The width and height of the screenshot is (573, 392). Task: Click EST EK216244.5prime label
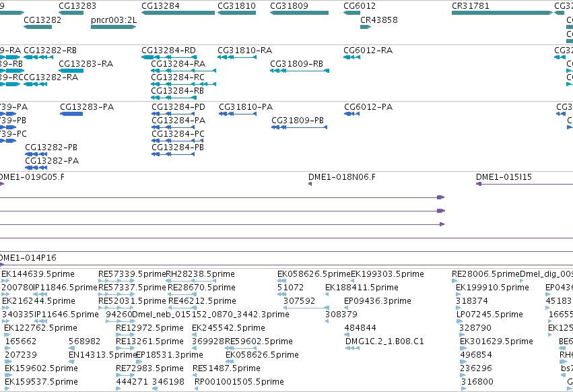39,301
